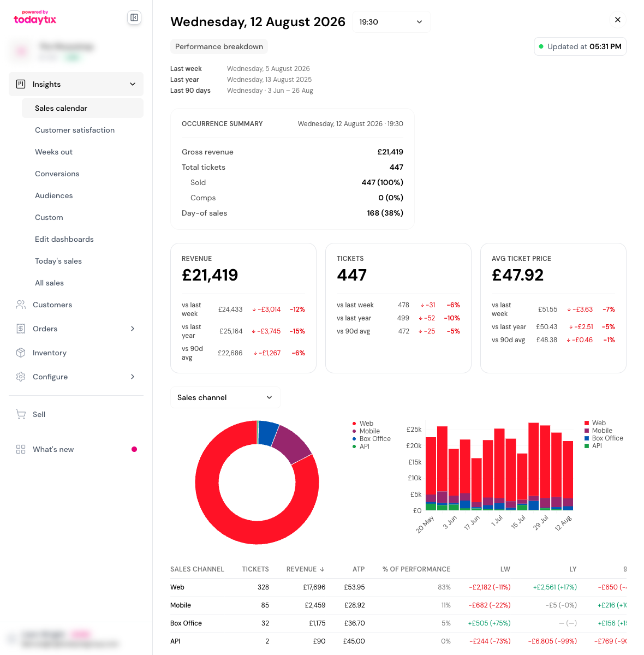
Task: Collapse the sidebar panel icon
Action: (134, 17)
